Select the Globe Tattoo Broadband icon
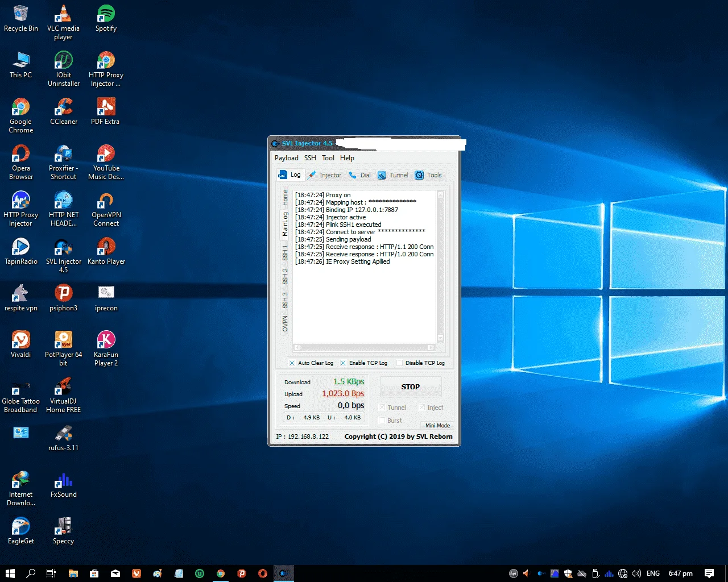The image size is (728, 582). 21,396
